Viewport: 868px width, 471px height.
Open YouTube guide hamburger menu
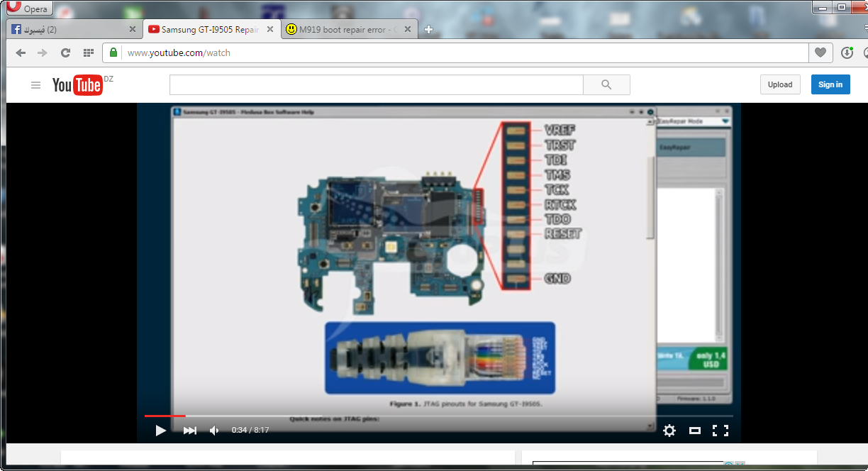35,85
